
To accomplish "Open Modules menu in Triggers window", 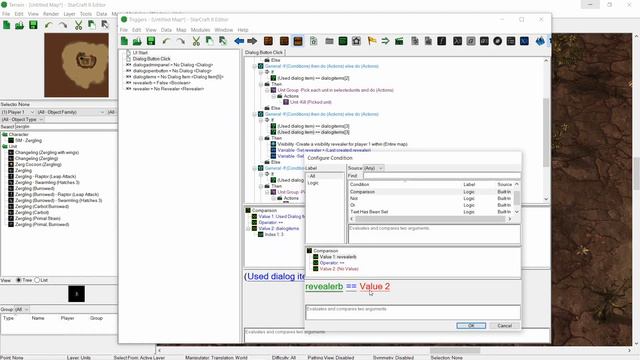I will point(200,30).
